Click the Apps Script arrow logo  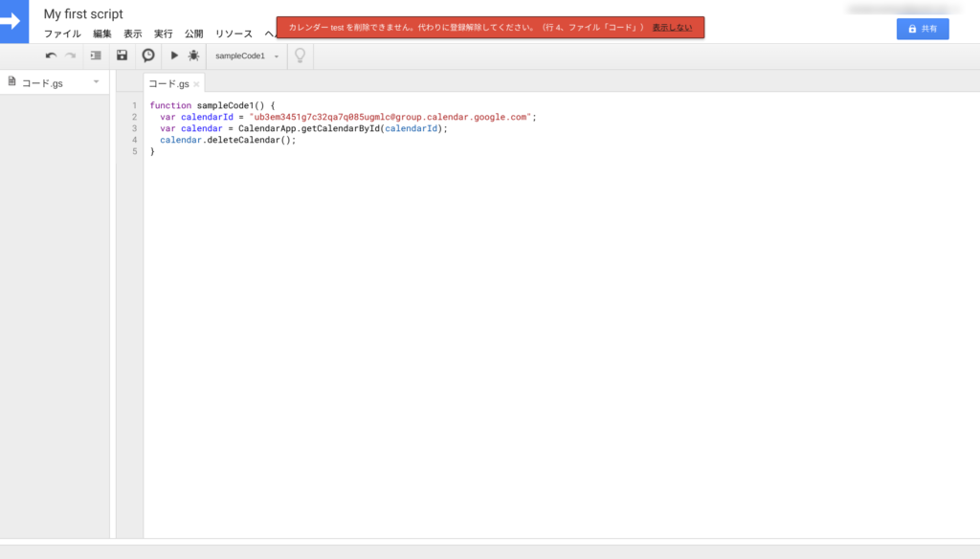point(13,19)
